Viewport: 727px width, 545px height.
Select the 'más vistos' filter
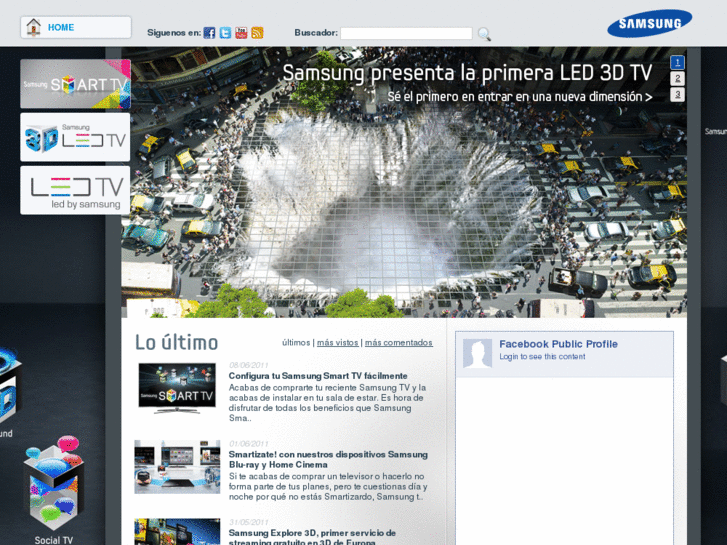pos(338,343)
